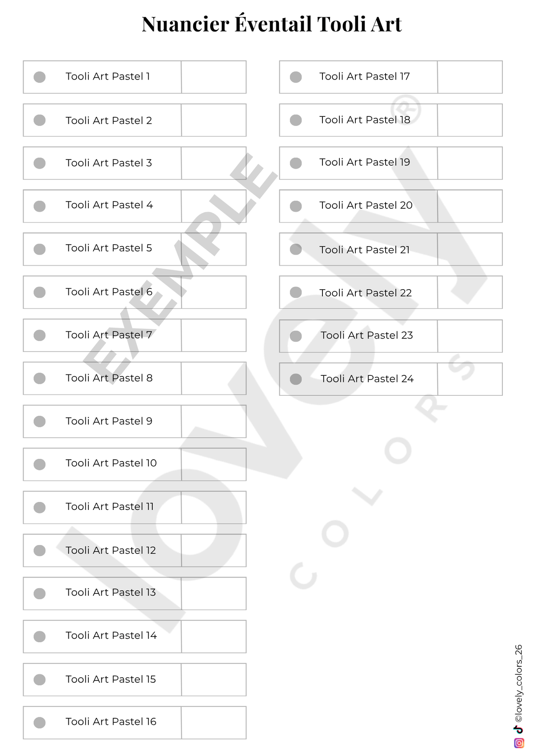Click the gray dot beside Tooli Art Pastel 20
Viewport: 533px width, 756px height.
tap(296, 206)
